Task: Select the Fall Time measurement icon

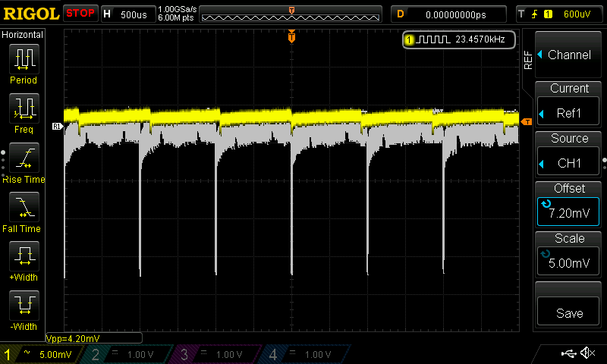Action: pos(24,206)
